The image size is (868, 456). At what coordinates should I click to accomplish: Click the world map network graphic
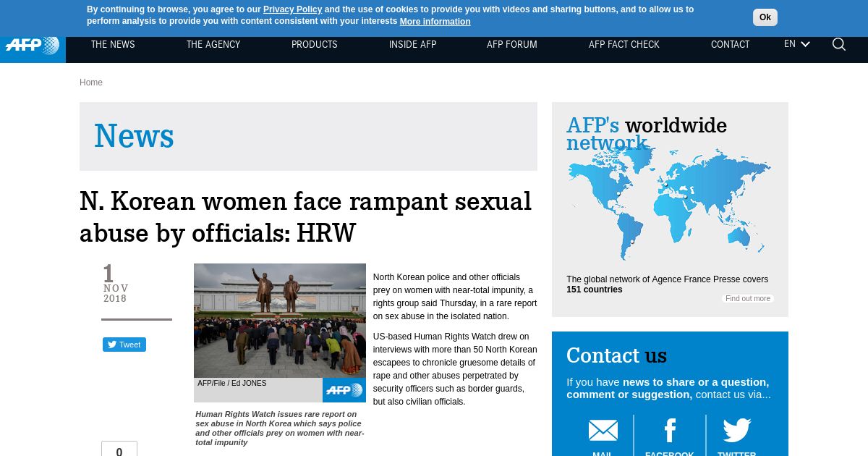tap(669, 203)
